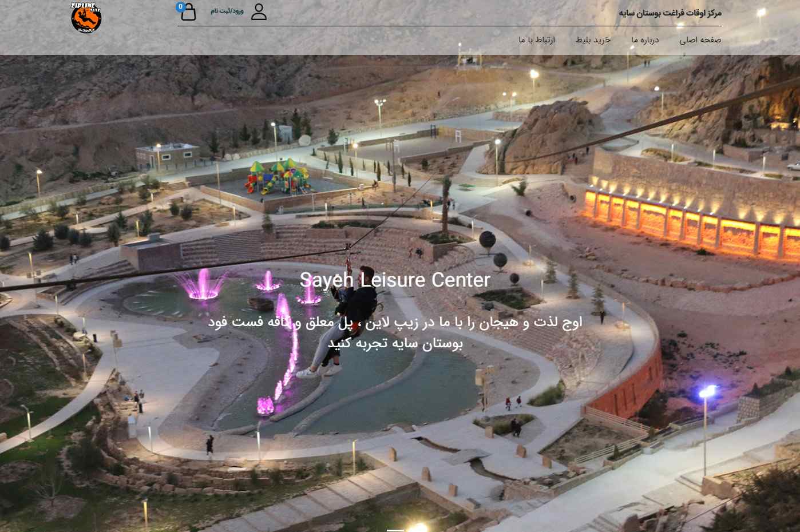Open the circular logo at top left
This screenshot has width=800, height=532.
click(x=86, y=18)
